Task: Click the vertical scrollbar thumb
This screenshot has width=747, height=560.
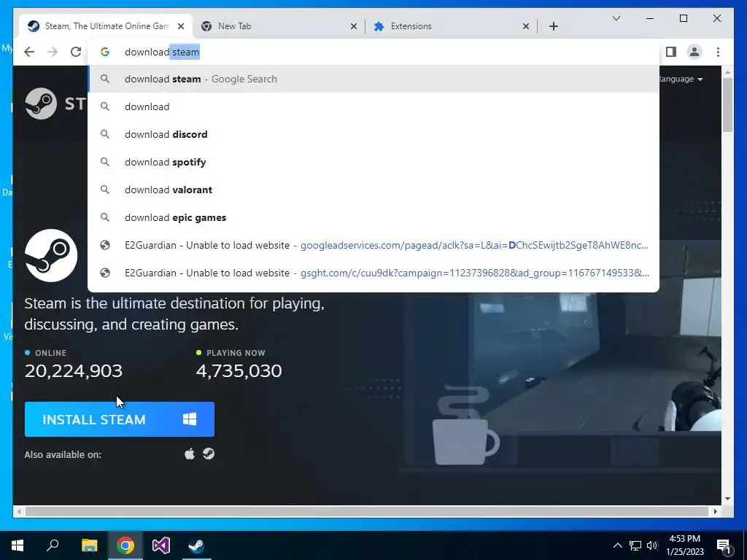Action: 727,105
